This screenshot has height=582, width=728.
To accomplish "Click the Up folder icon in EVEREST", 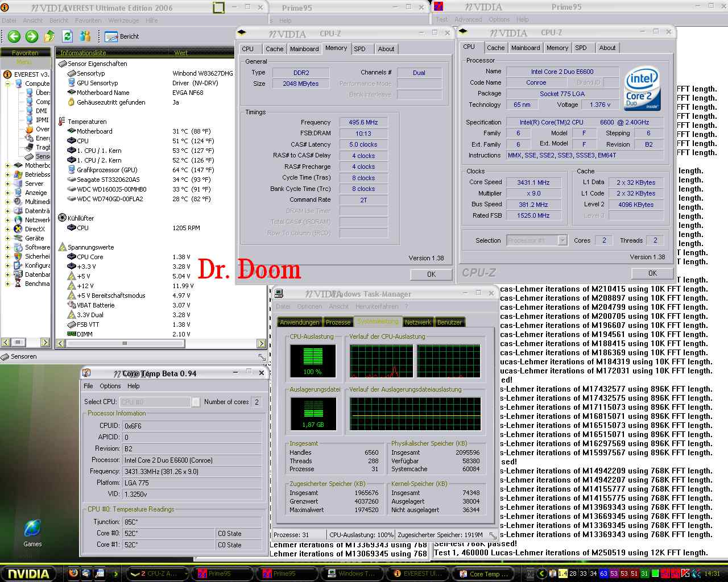I will (49, 36).
